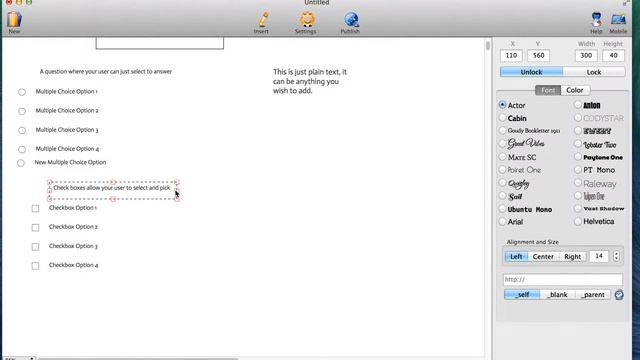Select the plain text block on canvas
Image resolution: width=640 pixels, height=360 pixels.
click(x=310, y=81)
